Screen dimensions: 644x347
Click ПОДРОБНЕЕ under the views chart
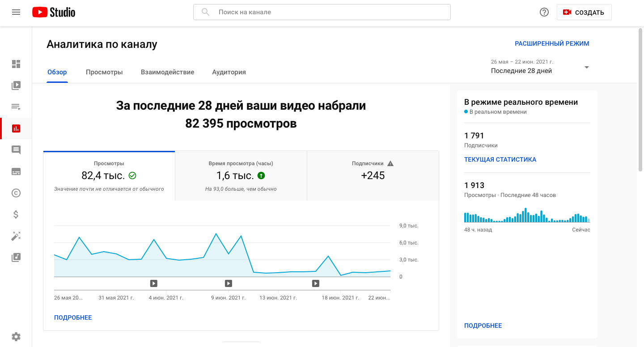(x=73, y=317)
